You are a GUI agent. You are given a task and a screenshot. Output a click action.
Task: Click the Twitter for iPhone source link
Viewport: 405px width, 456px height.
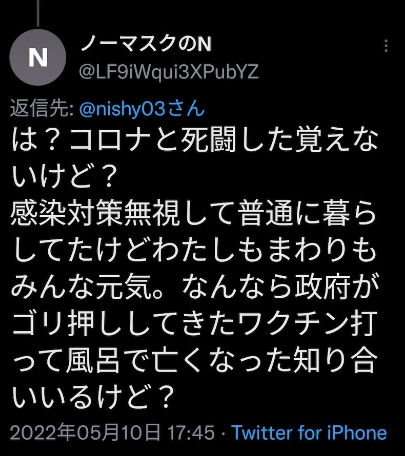click(309, 433)
